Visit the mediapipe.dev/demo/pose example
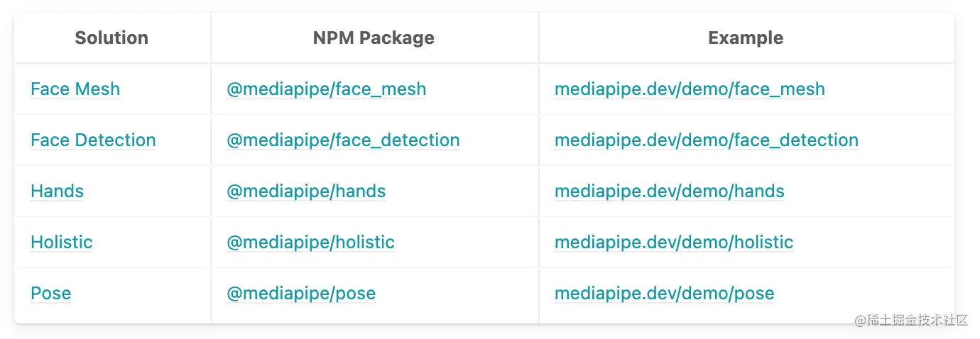 coord(665,294)
